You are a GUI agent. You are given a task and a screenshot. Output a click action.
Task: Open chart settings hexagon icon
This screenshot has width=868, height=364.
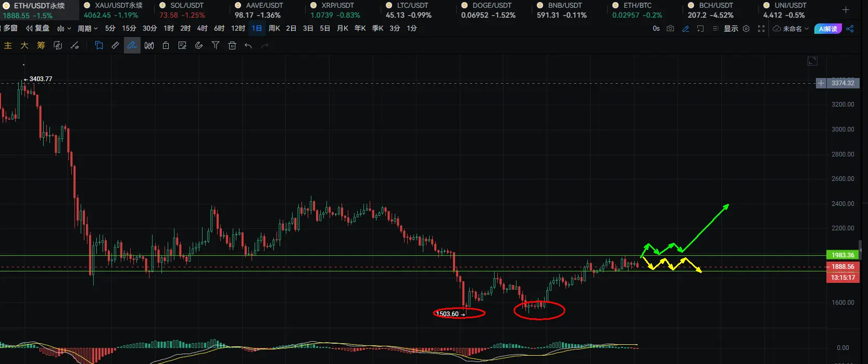[x=746, y=29]
